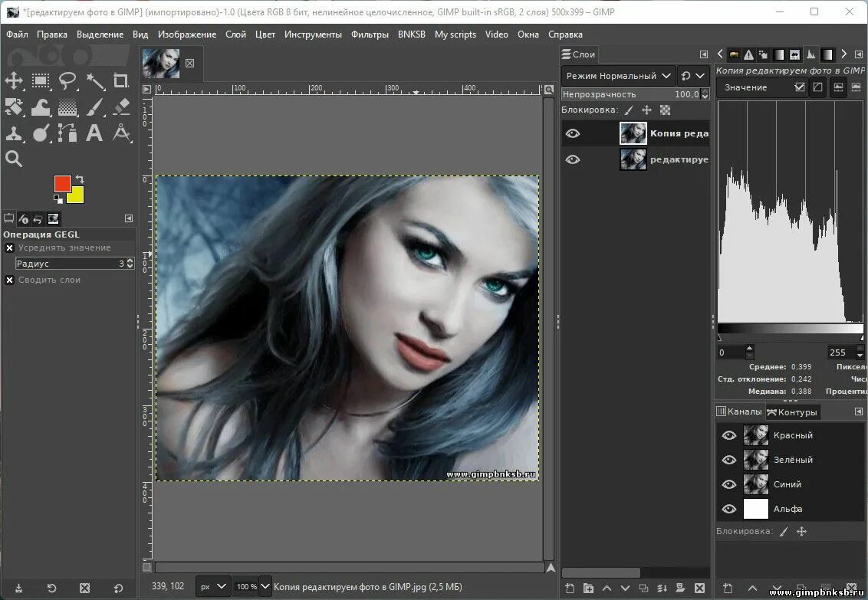The image size is (868, 600).
Task: Select the Clone stamp tool
Action: coord(14,133)
